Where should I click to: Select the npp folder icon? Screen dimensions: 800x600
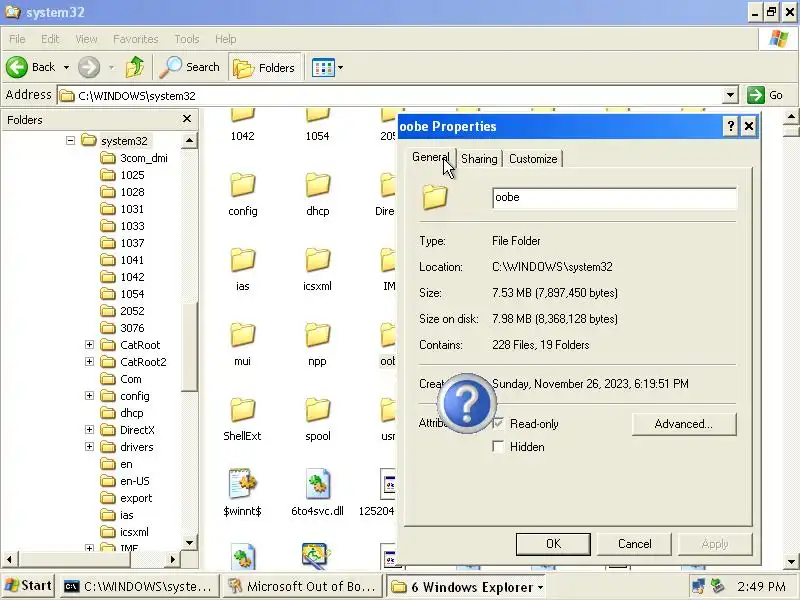point(317,335)
